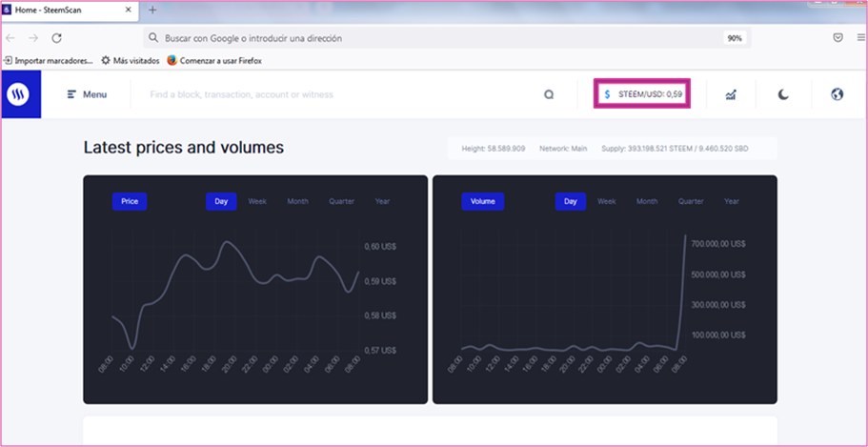Click the browser back arrow
The image size is (868, 447).
pos(10,38)
